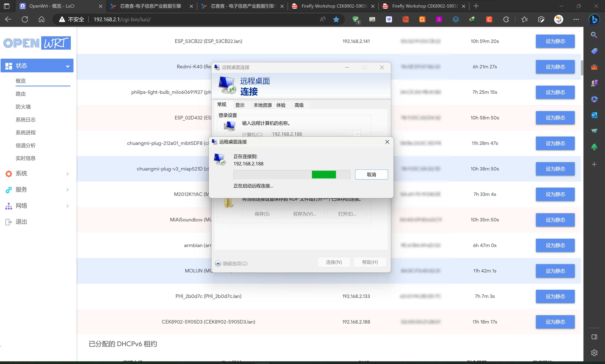Collapse options via 隐藏选项 in Remote Desktop
Viewport: 605px width, 364px height.
(231, 263)
